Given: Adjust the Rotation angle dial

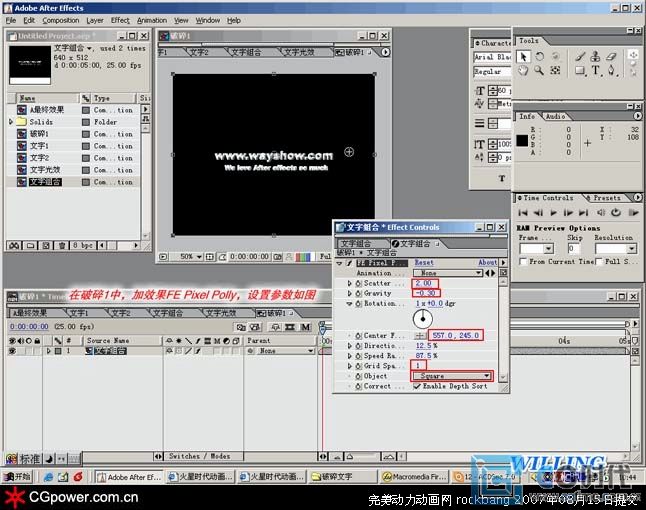Looking at the screenshot, I should (x=422, y=319).
